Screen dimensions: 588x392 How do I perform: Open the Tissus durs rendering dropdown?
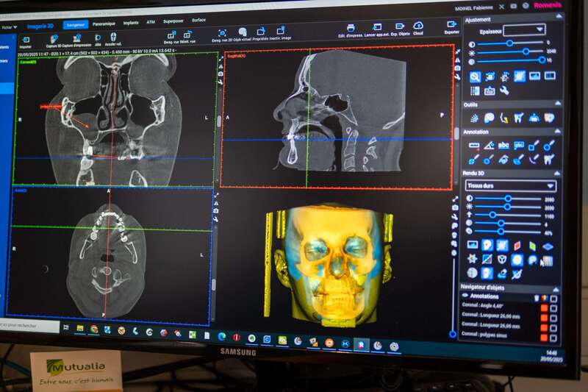(511, 185)
